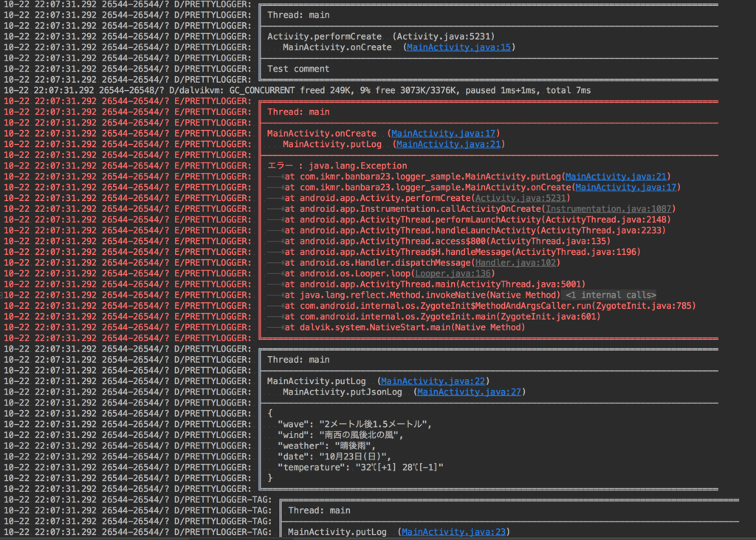Open the Handler.java:102 link
756x540 pixels.
pos(515,262)
